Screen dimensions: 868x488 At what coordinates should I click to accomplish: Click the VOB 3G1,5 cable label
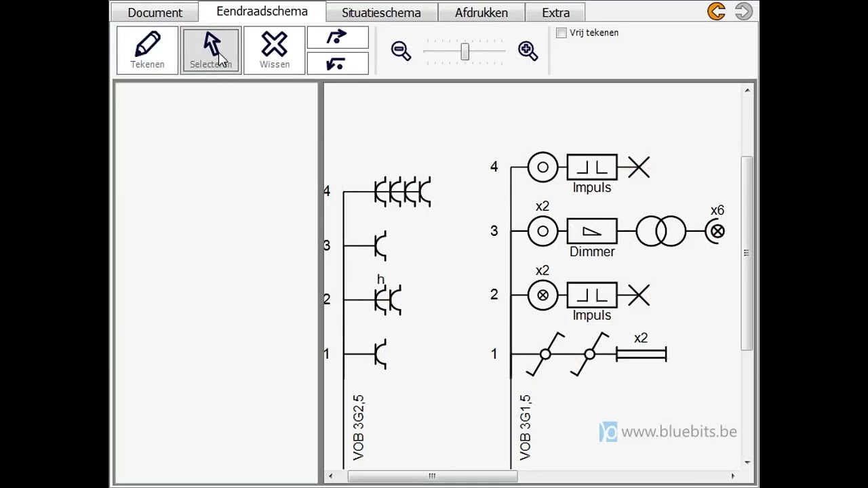(526, 428)
